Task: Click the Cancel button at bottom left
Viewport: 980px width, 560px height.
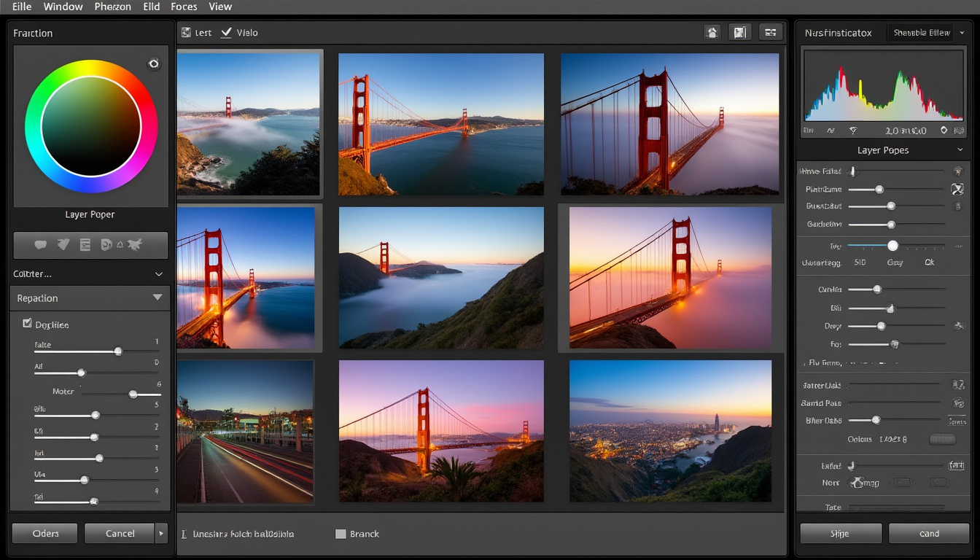Action: (120, 533)
